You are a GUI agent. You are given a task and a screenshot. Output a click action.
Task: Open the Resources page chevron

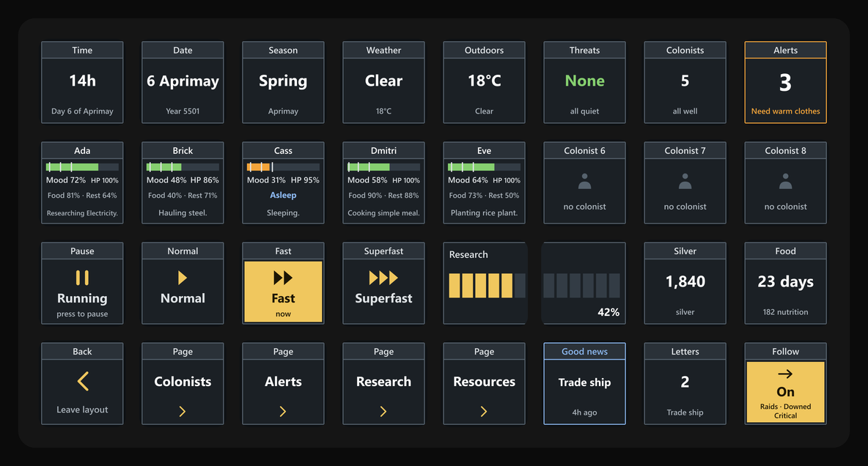click(484, 411)
